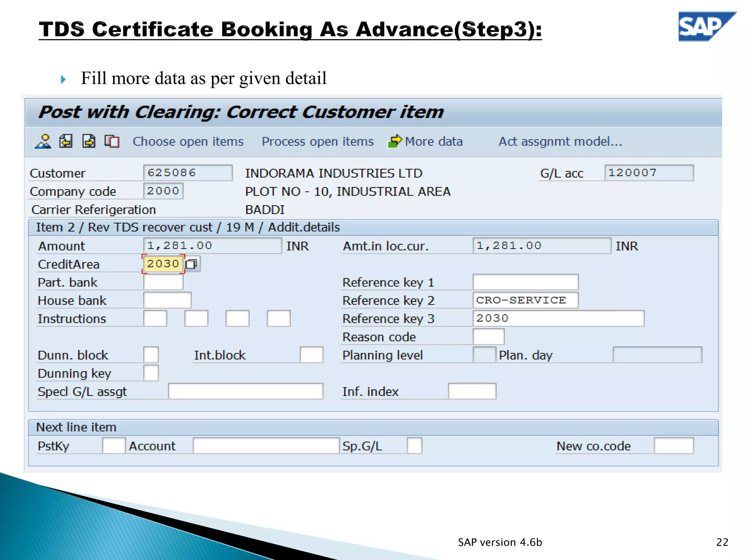Viewport: 747px width, 560px height.
Task: Click the Reason code field
Action: point(489,337)
